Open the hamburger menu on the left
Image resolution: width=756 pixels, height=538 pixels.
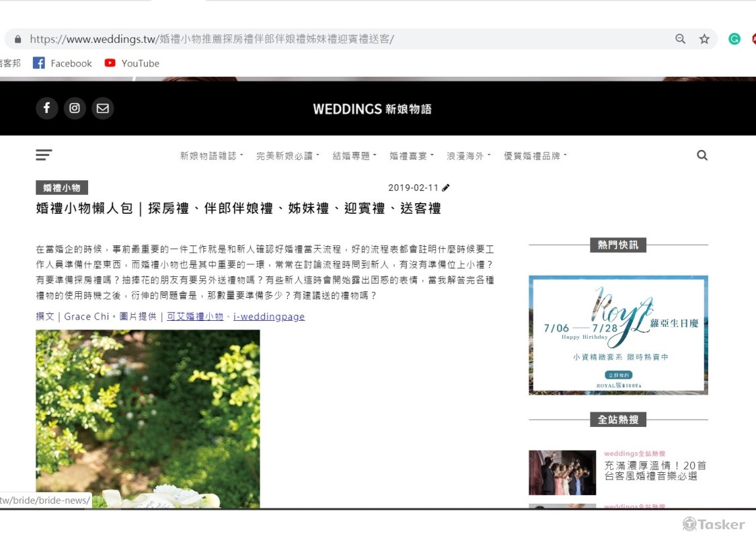coord(43,155)
